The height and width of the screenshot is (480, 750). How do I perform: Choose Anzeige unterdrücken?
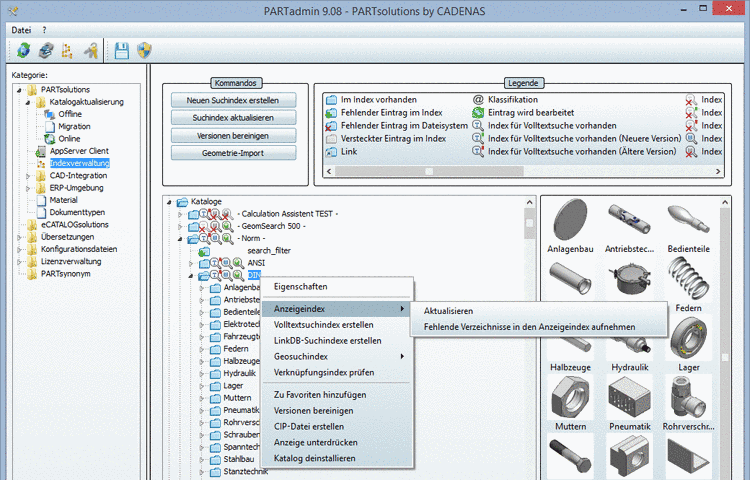pos(337,443)
